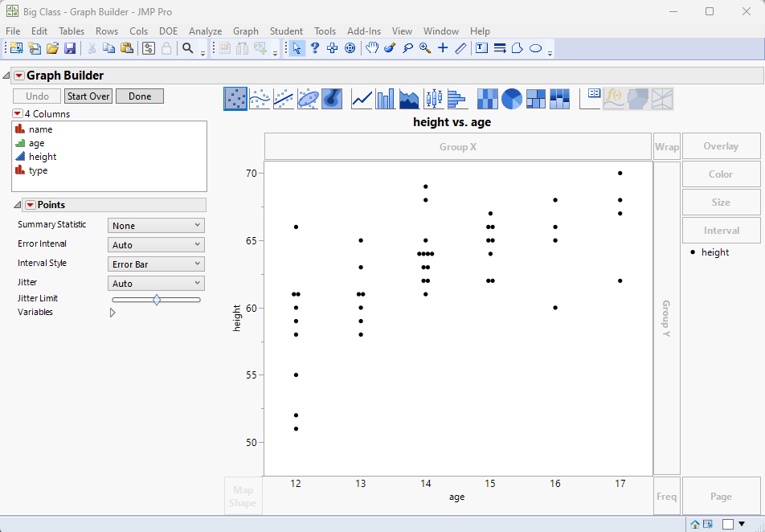Viewport: 765px width, 532px height.
Task: Choose the Ellipse graph element
Action: coord(308,99)
